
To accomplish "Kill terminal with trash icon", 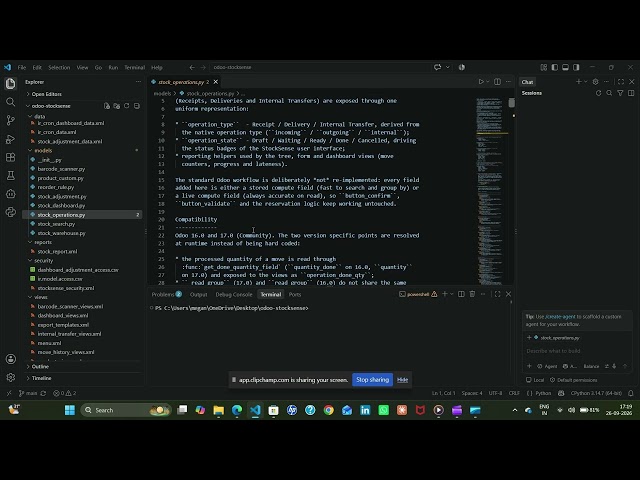I will tap(472, 294).
